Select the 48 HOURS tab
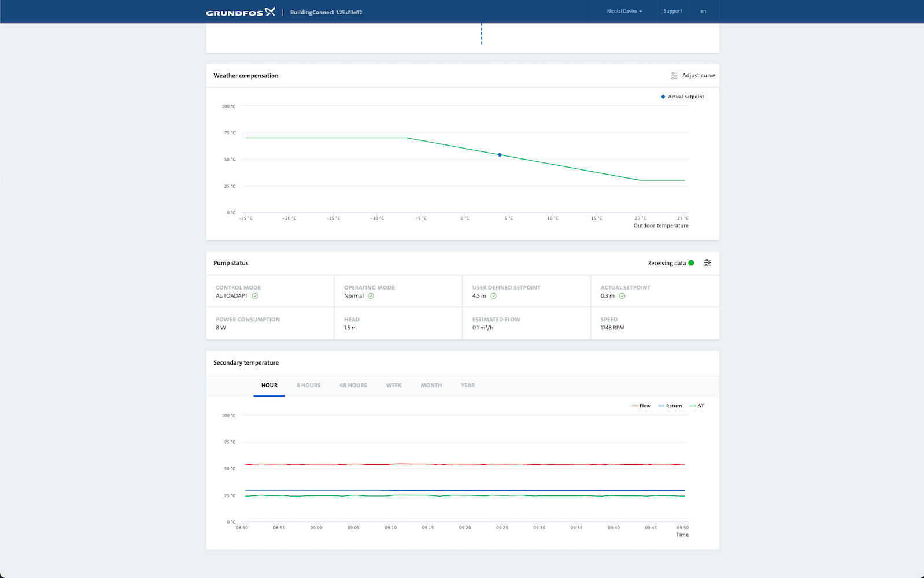Image resolution: width=924 pixels, height=578 pixels. click(x=353, y=386)
